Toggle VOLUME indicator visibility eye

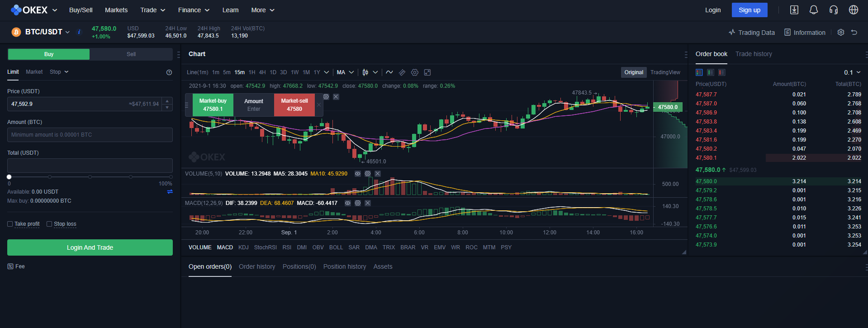[x=358, y=174]
